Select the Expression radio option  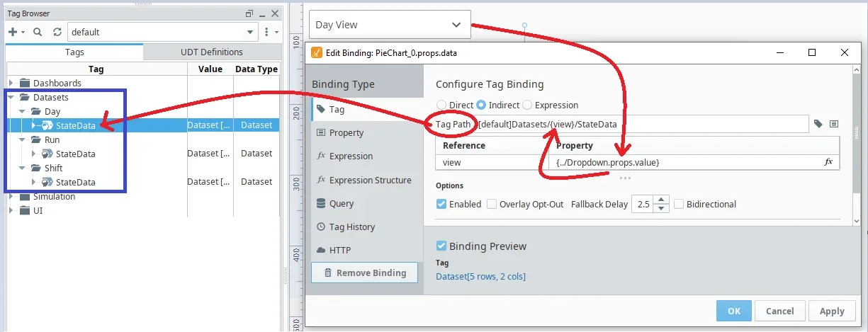527,105
